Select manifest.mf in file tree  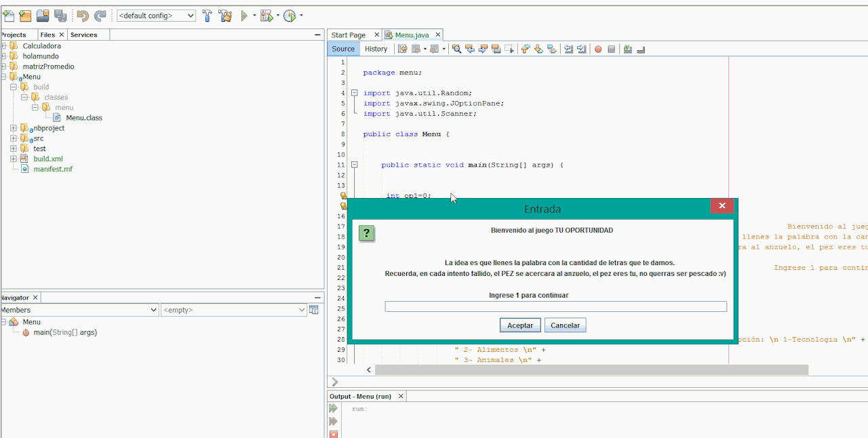point(52,169)
